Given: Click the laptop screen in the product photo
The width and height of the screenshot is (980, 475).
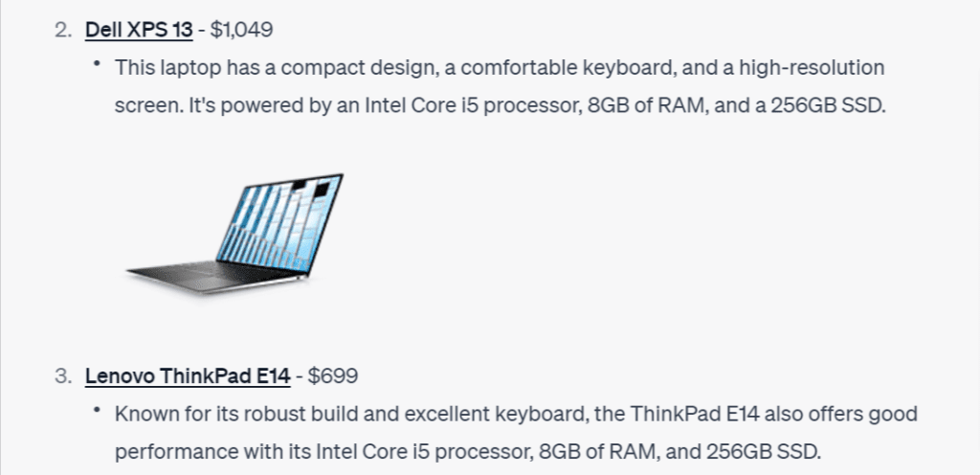Looking at the screenshot, I should (280, 222).
